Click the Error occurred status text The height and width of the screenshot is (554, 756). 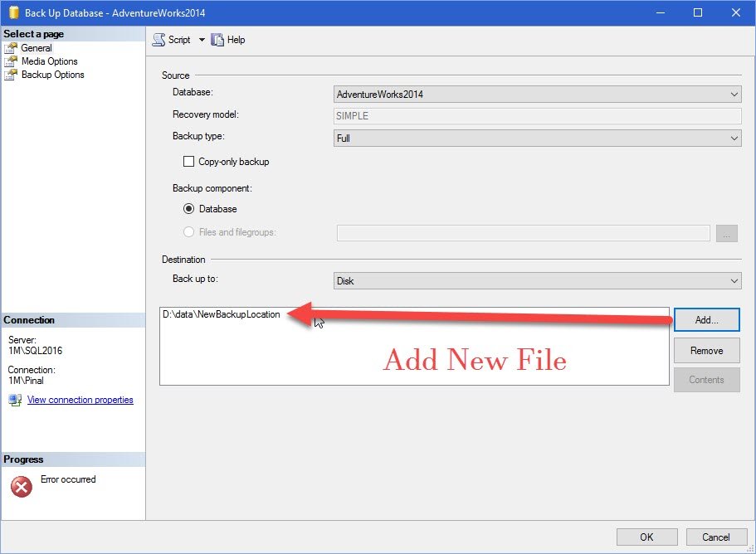pyautogui.click(x=68, y=479)
